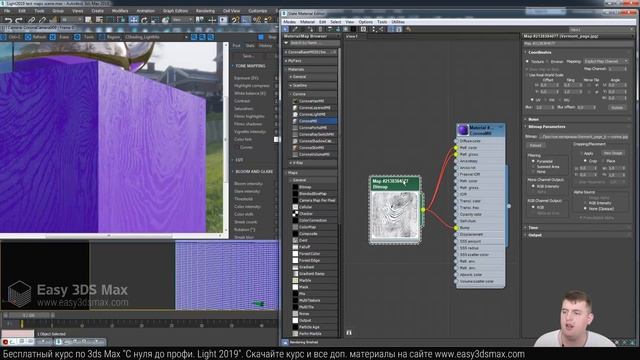Image resolution: width=640 pixels, height=360 pixels.
Task: Pick the selection arrow tool in the Material Editor
Action: (x=286, y=29)
